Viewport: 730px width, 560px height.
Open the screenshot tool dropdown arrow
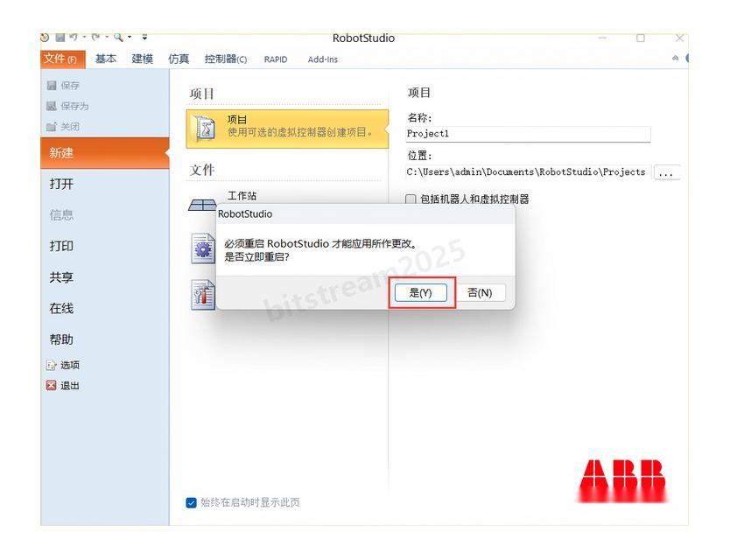pyautogui.click(x=130, y=35)
